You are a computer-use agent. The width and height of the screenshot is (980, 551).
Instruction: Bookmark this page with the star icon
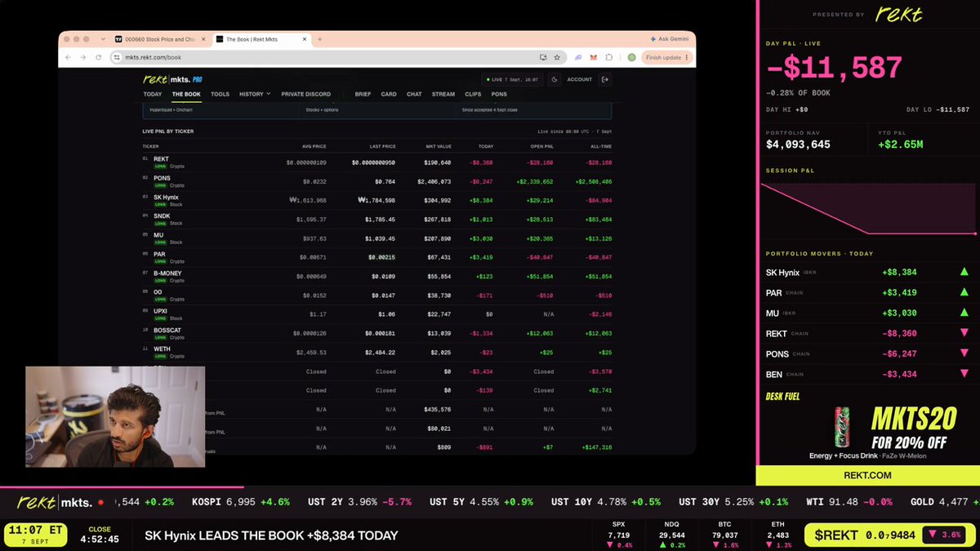click(557, 57)
